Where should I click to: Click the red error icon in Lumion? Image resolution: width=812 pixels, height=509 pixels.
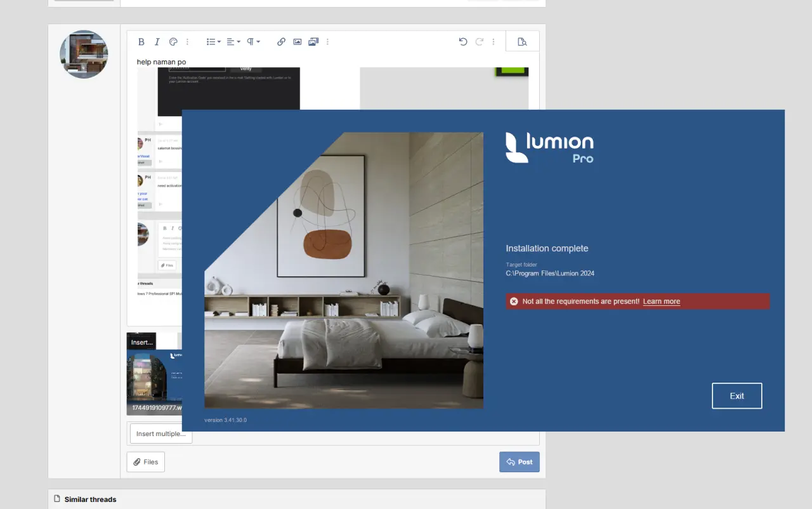coord(514,301)
